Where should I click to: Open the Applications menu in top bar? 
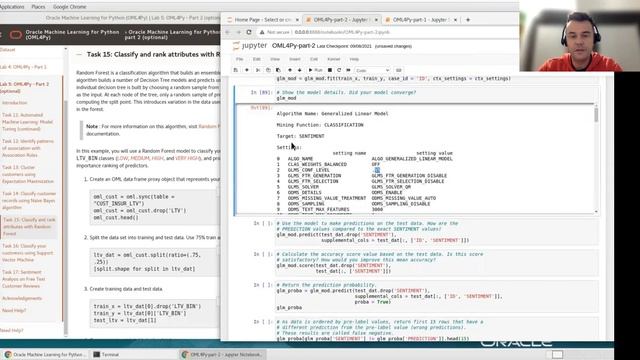(x=11, y=7)
